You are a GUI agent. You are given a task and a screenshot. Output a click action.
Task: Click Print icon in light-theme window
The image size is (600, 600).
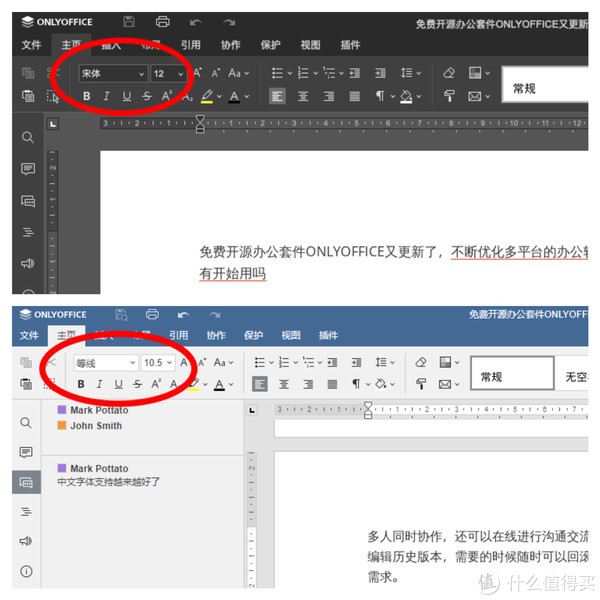click(152, 314)
